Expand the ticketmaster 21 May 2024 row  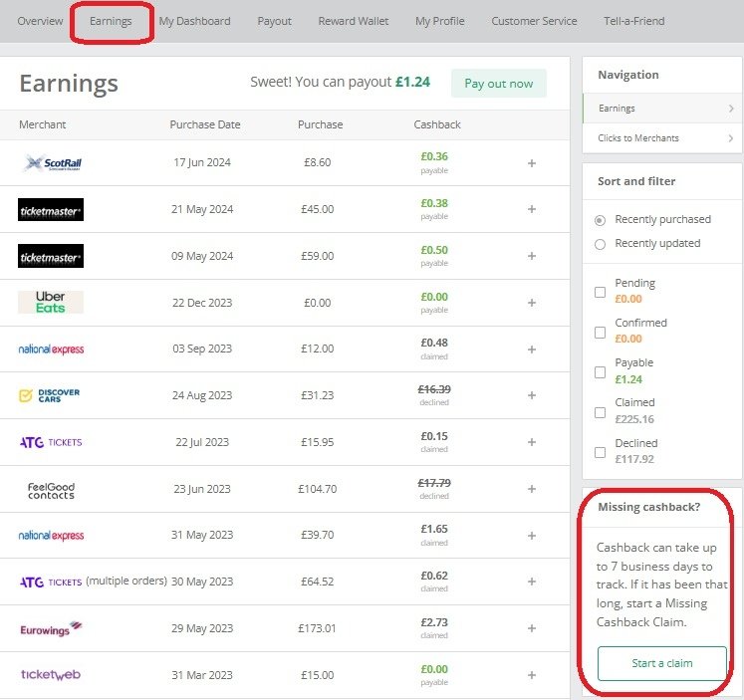click(x=532, y=209)
